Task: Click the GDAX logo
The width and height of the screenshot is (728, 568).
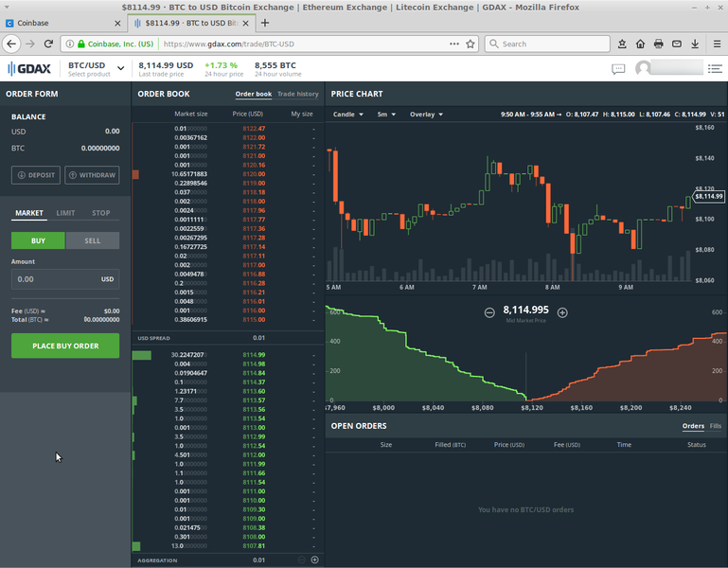Action: 28,69
